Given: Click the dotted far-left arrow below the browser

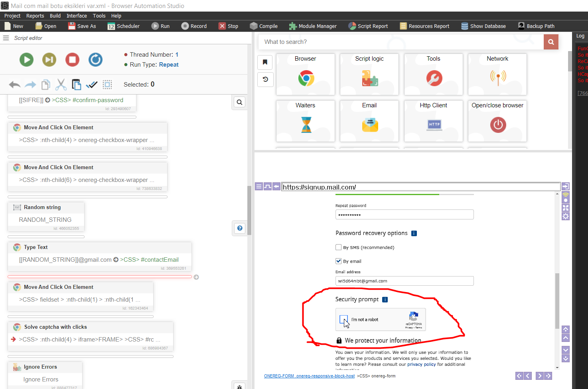Looking at the screenshot, I should [519, 376].
